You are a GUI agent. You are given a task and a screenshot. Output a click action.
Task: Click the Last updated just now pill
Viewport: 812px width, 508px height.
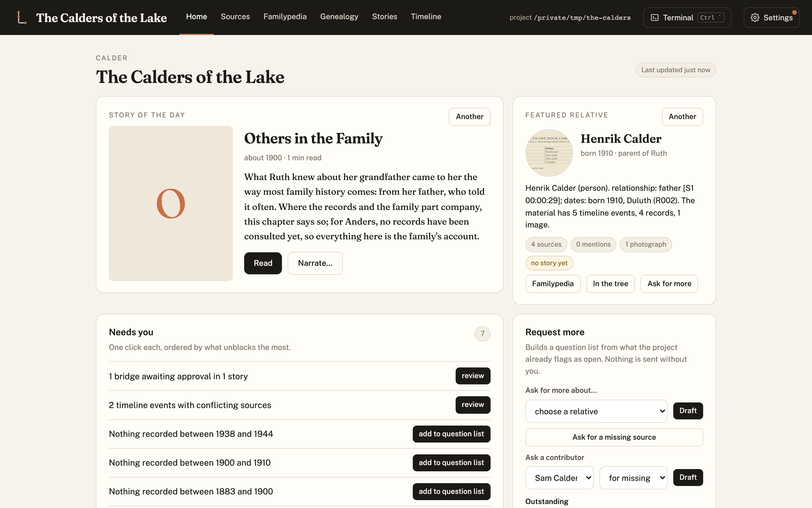pyautogui.click(x=676, y=70)
